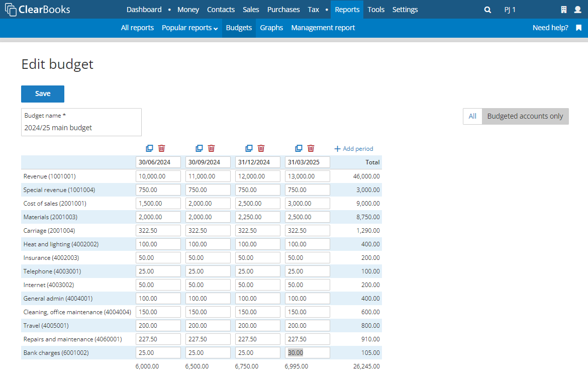This screenshot has height=372, width=588.
Task: Click the Need help? link
Action: pos(550,28)
